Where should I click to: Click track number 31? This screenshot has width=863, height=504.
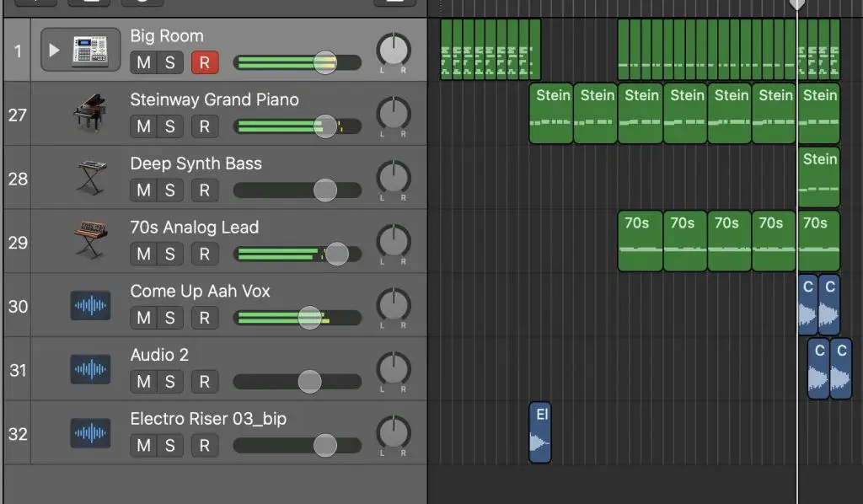[18, 370]
